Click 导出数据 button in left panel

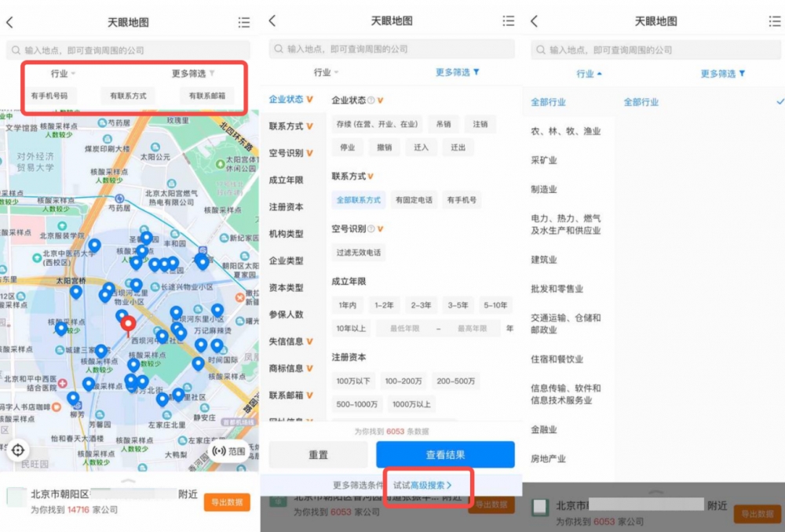227,502
